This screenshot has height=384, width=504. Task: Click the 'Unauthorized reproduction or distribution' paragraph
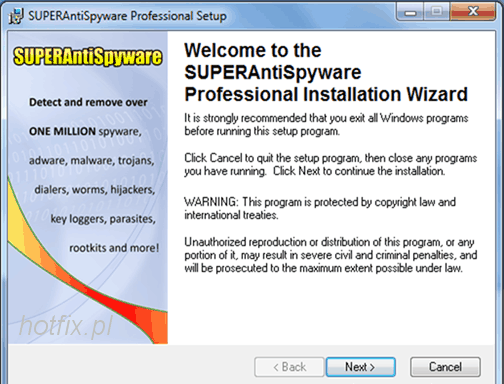pos(331,255)
